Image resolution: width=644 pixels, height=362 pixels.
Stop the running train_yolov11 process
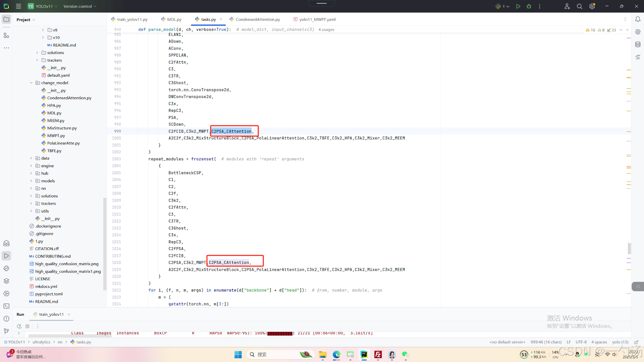click(x=28, y=326)
